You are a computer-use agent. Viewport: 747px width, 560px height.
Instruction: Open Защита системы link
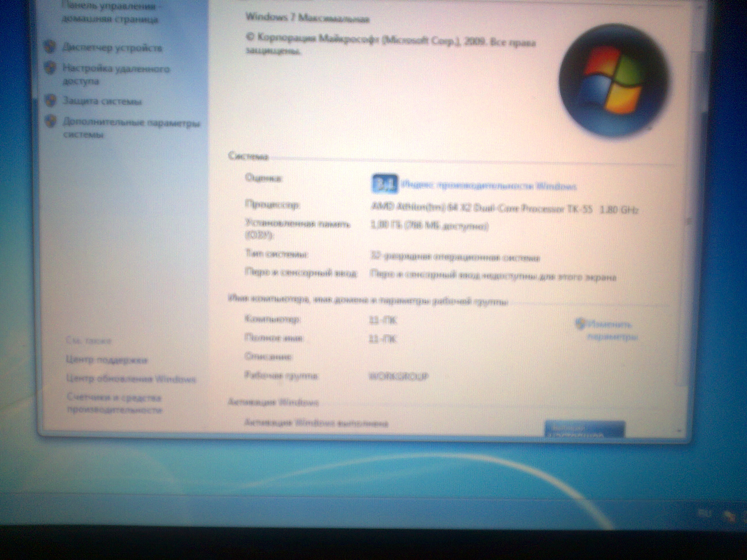[102, 101]
